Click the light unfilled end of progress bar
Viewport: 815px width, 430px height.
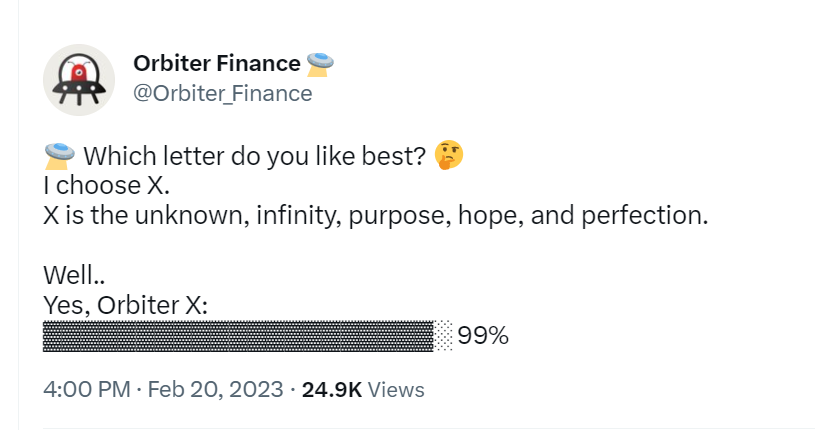443,336
